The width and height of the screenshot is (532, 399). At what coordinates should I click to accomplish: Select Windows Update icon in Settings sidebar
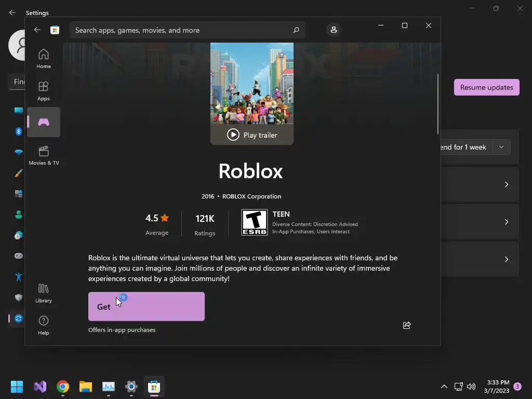pyautogui.click(x=19, y=318)
